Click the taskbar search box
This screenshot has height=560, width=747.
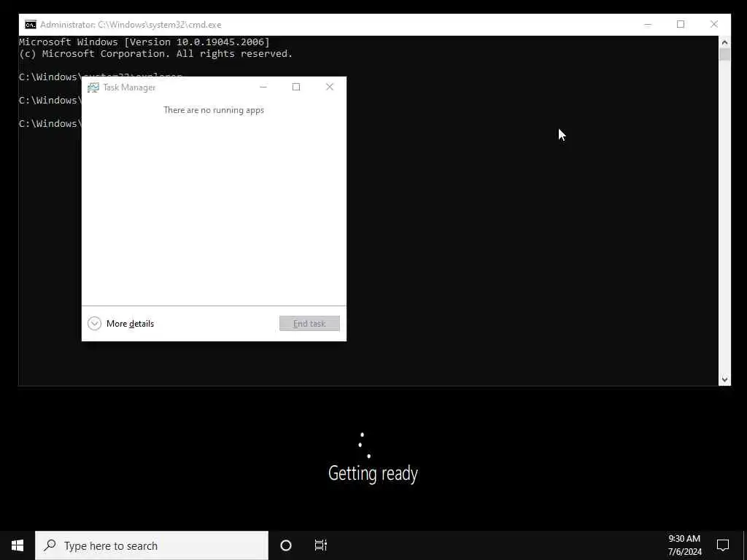[152, 545]
